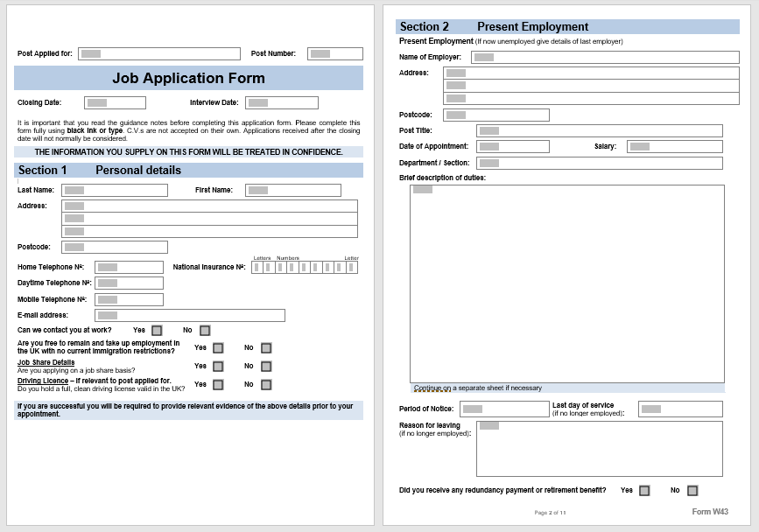Select the Closing Date field
Viewport: 759px width, 532px height.
coord(116,102)
